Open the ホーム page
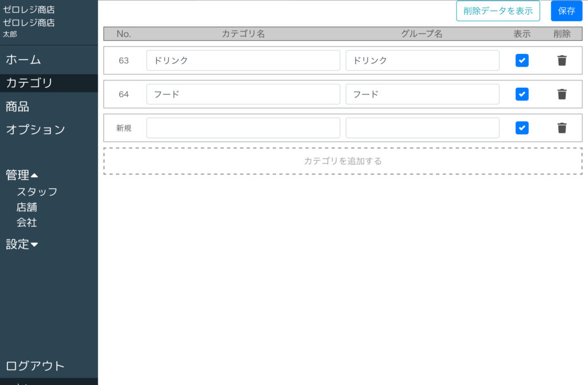Viewport: 588px width, 385px height. pos(24,60)
